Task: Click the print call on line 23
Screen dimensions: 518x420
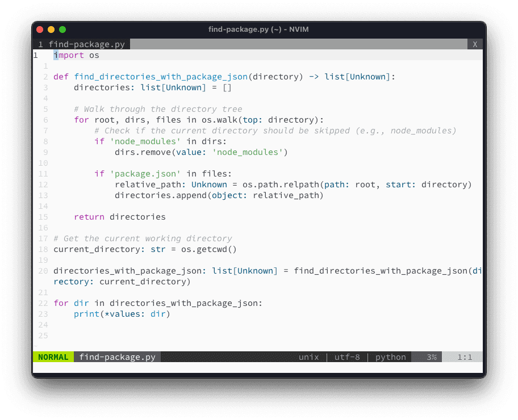Action: (86, 314)
